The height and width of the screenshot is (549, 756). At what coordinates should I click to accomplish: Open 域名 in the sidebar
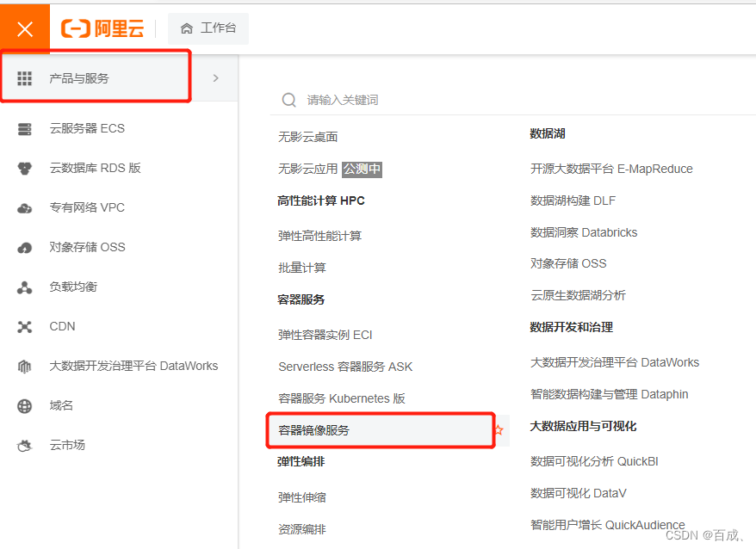click(x=61, y=405)
